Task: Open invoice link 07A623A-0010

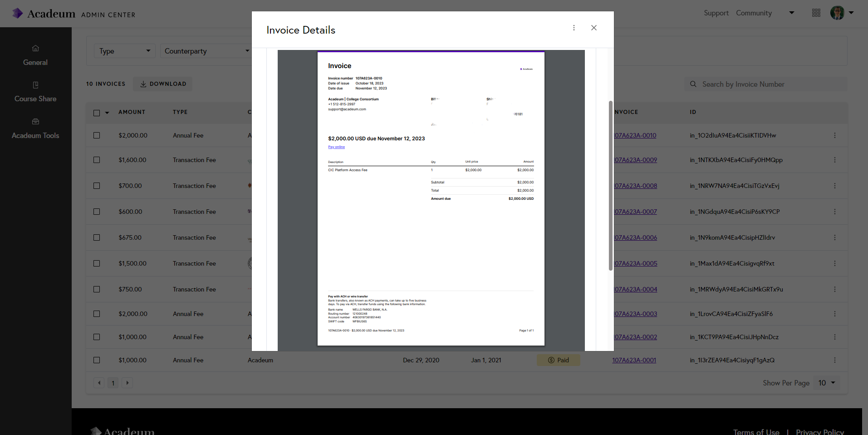Action: [x=635, y=135]
